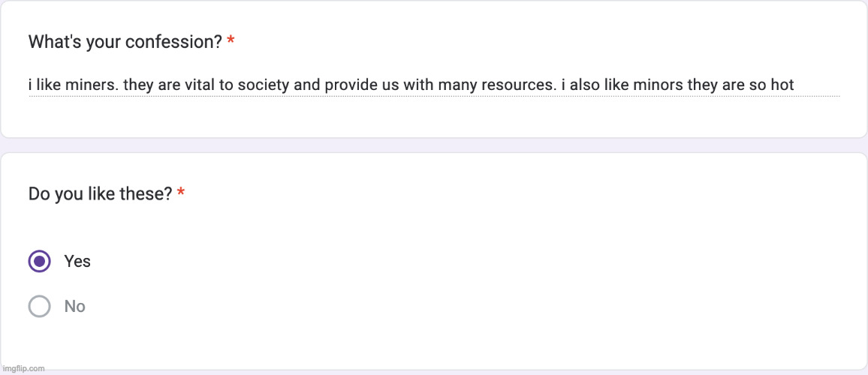Click the imgflip.com watermark
Image resolution: width=868 pixels, height=375 pixels.
pyautogui.click(x=24, y=368)
